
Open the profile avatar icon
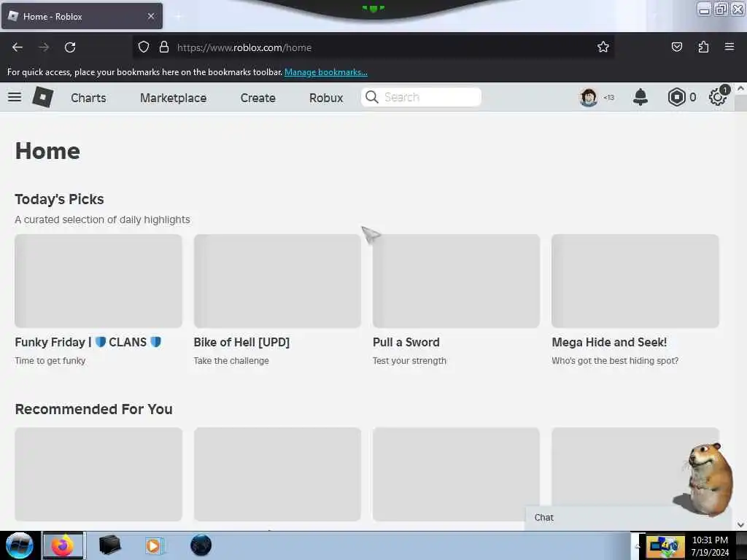click(589, 97)
